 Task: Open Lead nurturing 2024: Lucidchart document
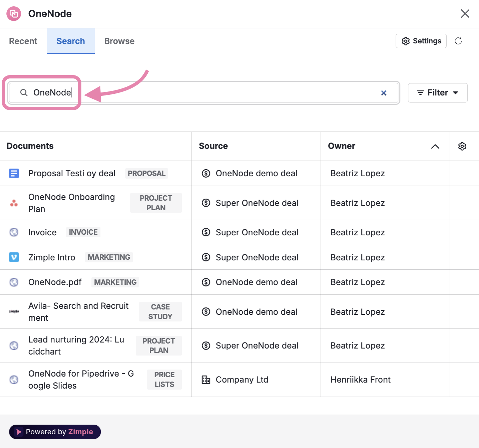[x=76, y=346]
